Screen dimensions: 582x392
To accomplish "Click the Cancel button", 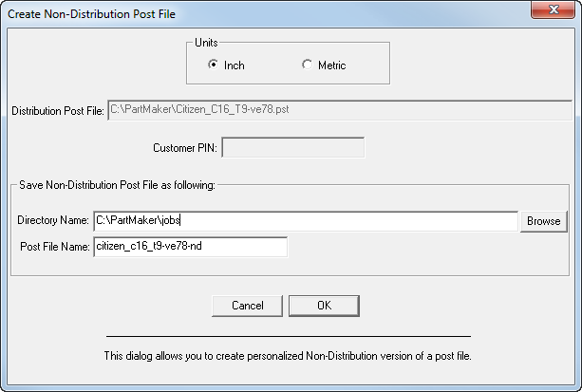I will tap(247, 306).
